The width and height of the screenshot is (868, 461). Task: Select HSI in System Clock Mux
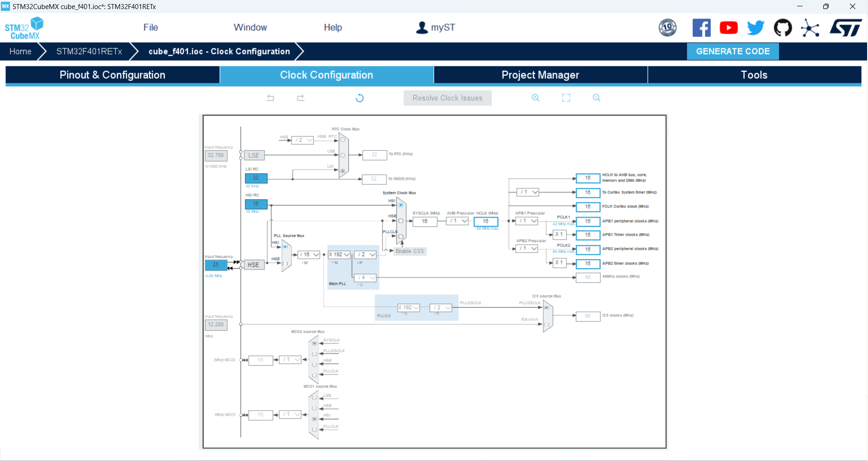(401, 205)
